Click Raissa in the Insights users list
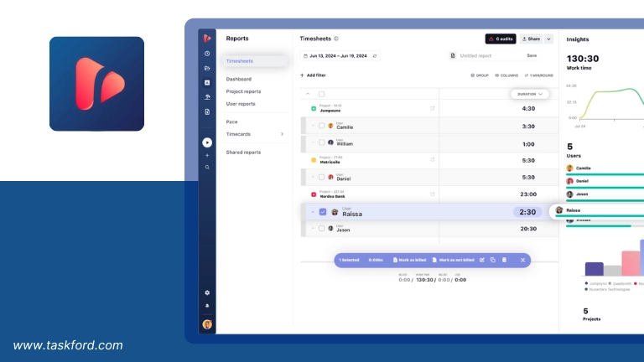The height and width of the screenshot is (362, 644). pyautogui.click(x=573, y=210)
